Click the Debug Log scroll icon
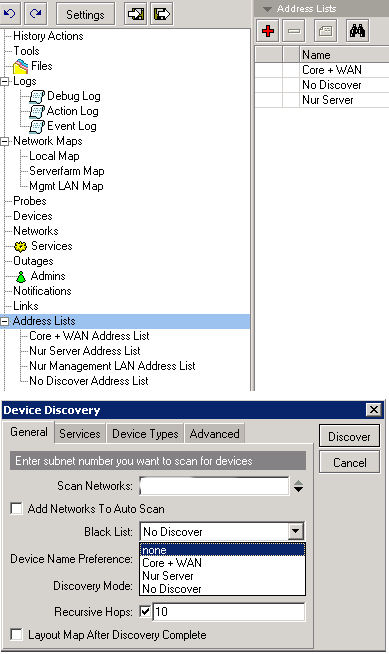Screen dimensions: 389x654 click(x=37, y=96)
